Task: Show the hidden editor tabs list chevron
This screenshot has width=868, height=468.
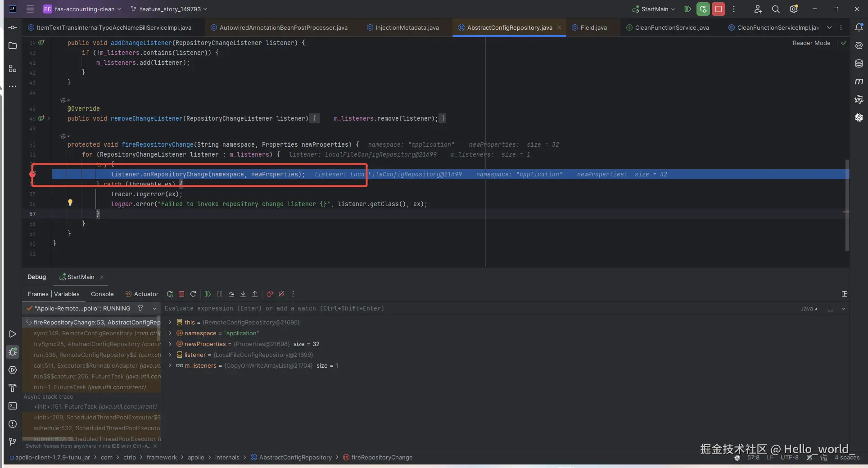Action: coord(829,27)
